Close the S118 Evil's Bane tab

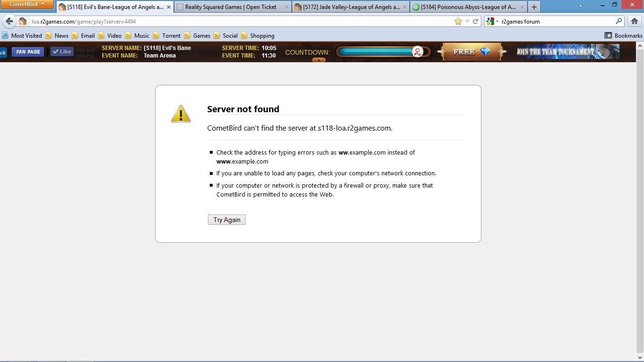169,7
